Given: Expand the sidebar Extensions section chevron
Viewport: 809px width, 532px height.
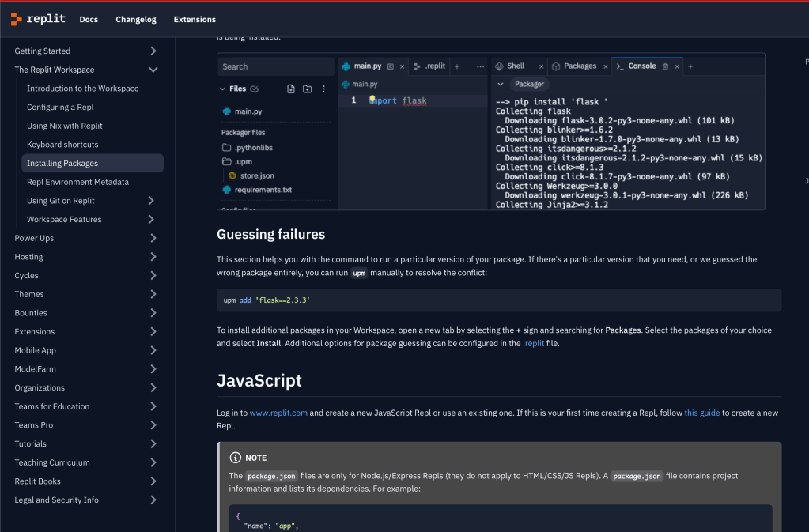Looking at the screenshot, I should click(153, 331).
